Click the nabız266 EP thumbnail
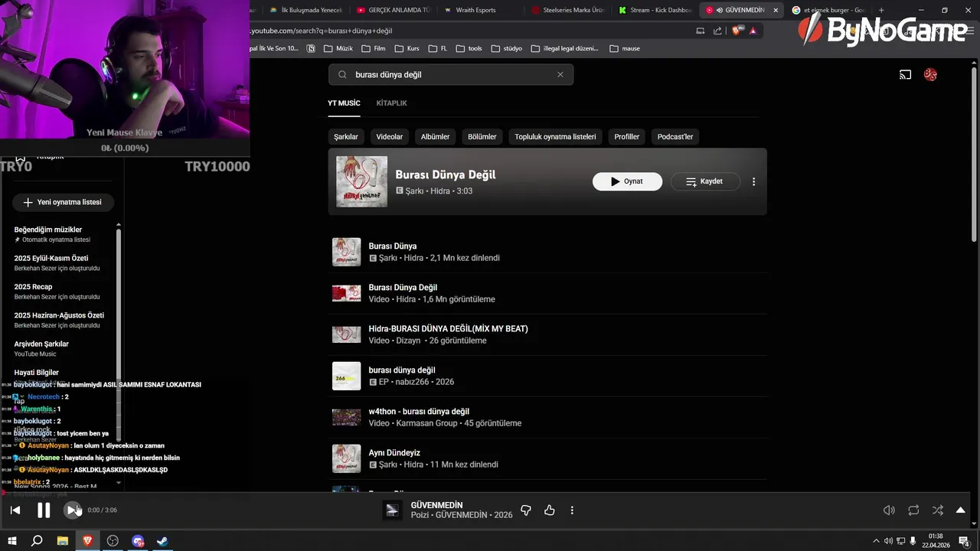Image resolution: width=980 pixels, height=551 pixels. pyautogui.click(x=346, y=376)
